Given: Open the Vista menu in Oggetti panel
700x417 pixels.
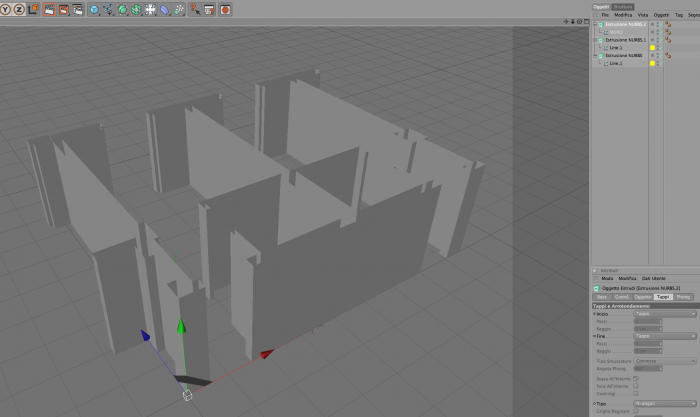Looking at the screenshot, I should (x=642, y=15).
